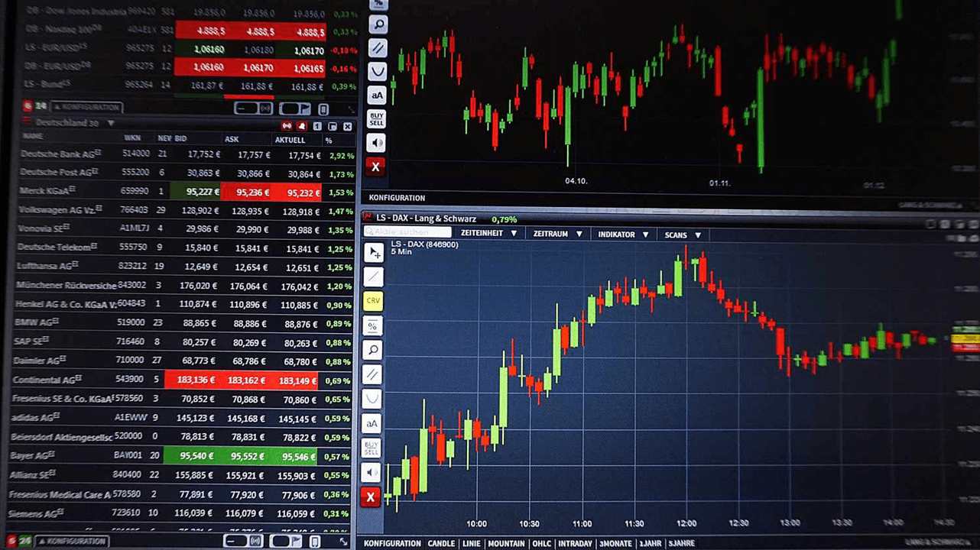The height and width of the screenshot is (550, 980).
Task: Select the aA text tool in DAX chart
Action: [x=372, y=423]
